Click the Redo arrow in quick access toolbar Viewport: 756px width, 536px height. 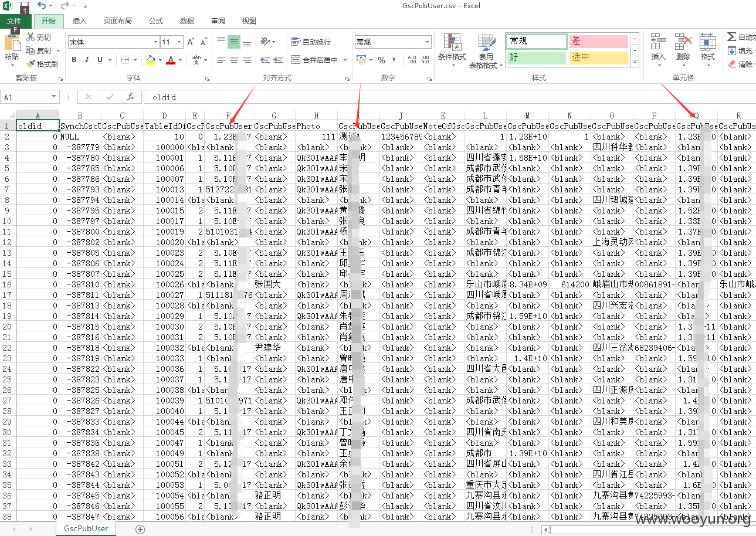pos(65,6)
